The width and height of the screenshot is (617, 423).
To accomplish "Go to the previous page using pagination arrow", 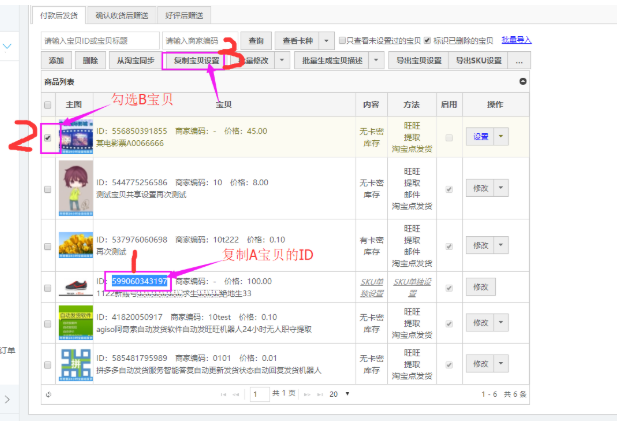I will [x=237, y=394].
